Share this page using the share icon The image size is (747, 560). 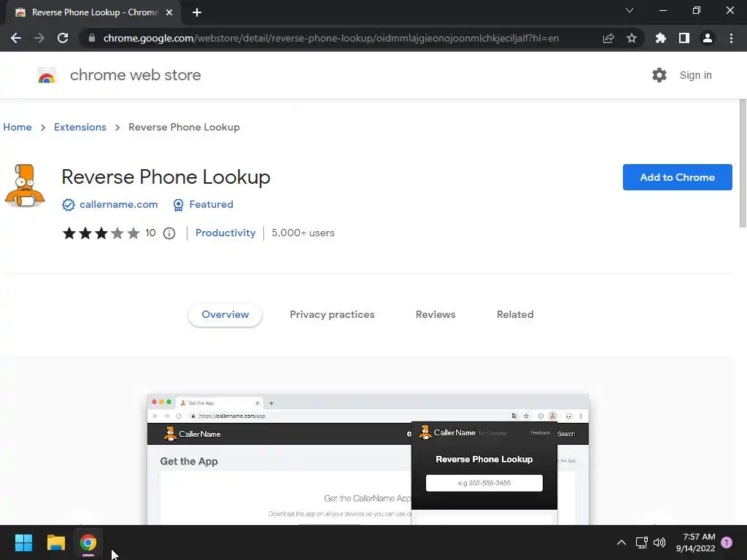(x=608, y=38)
